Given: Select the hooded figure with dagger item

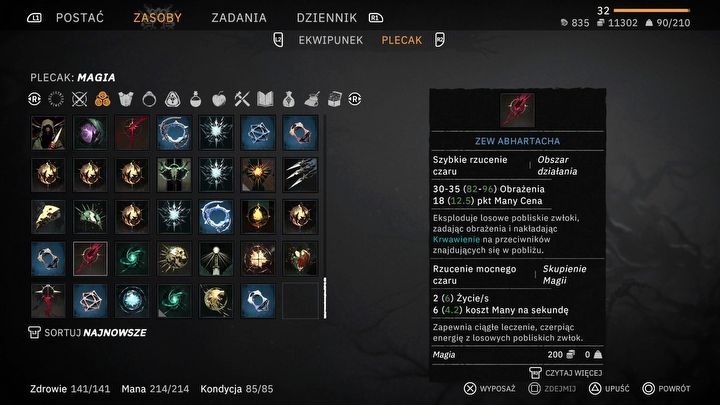Looking at the screenshot, I should [48, 133].
